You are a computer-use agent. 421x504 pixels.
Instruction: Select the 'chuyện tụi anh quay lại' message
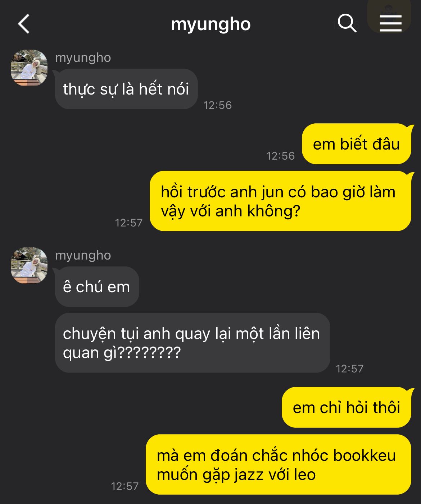click(193, 343)
